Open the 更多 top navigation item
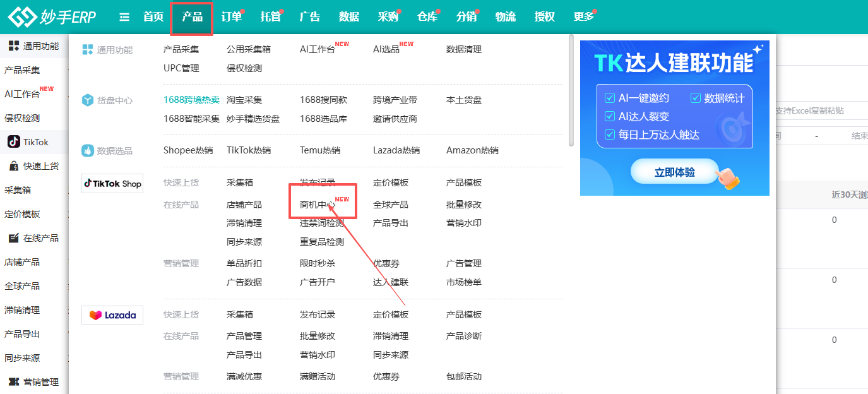868x394 pixels. (x=584, y=17)
